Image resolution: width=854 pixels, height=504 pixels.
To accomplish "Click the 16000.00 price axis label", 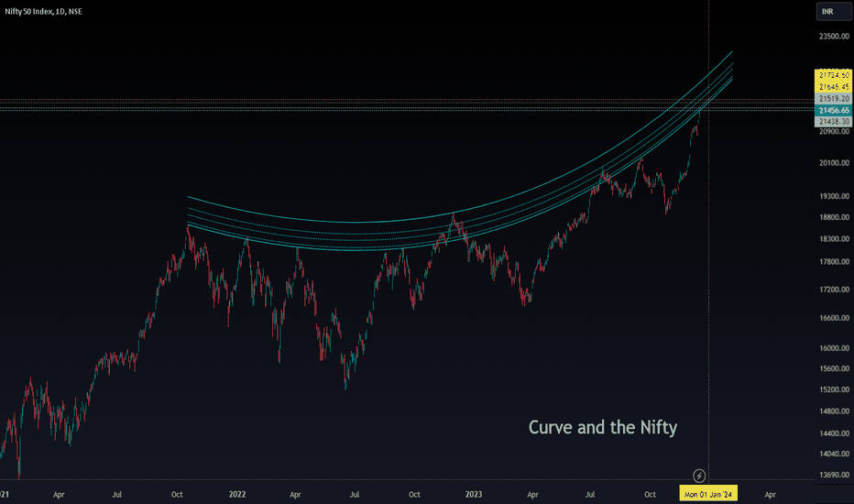I will [x=834, y=348].
